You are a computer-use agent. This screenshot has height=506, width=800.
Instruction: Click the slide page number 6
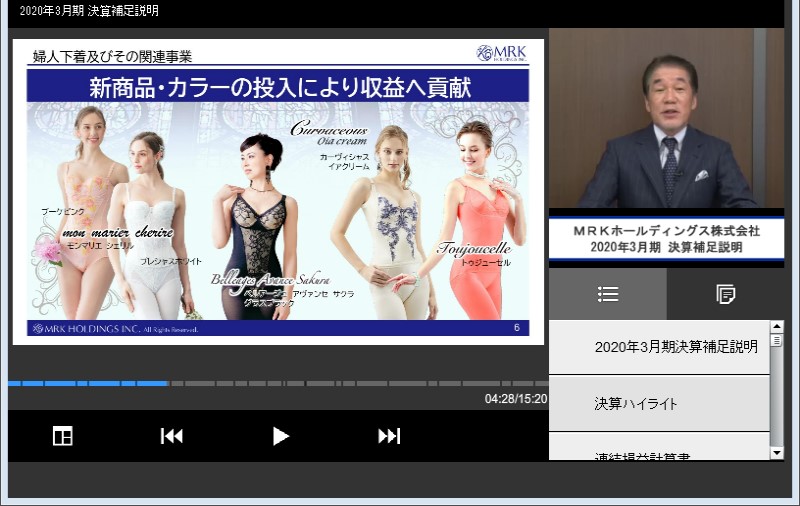point(516,328)
